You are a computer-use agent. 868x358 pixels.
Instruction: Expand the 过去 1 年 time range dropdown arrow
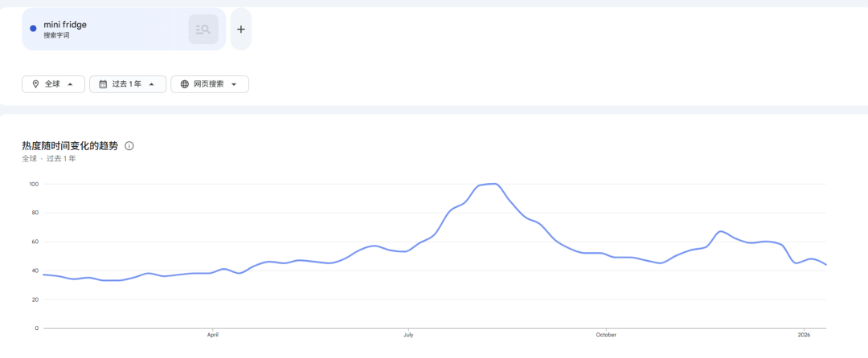click(x=152, y=84)
